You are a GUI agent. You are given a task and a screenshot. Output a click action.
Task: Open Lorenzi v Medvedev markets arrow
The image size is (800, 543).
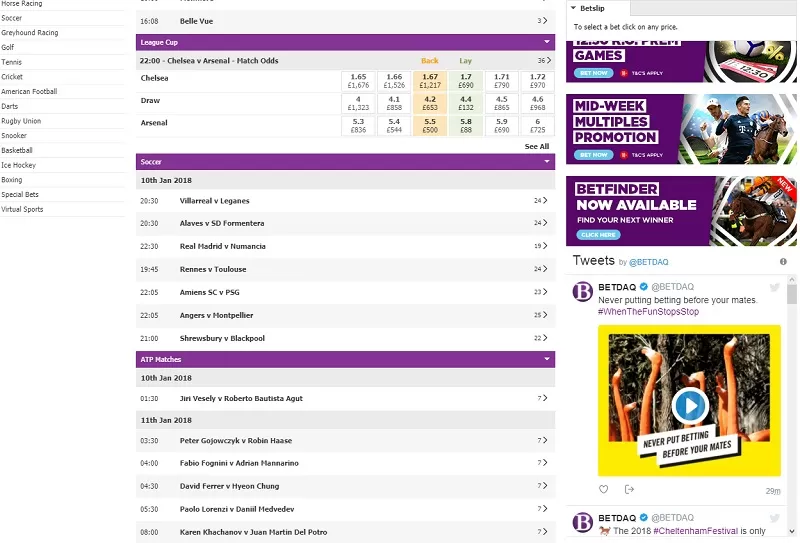(x=545, y=508)
